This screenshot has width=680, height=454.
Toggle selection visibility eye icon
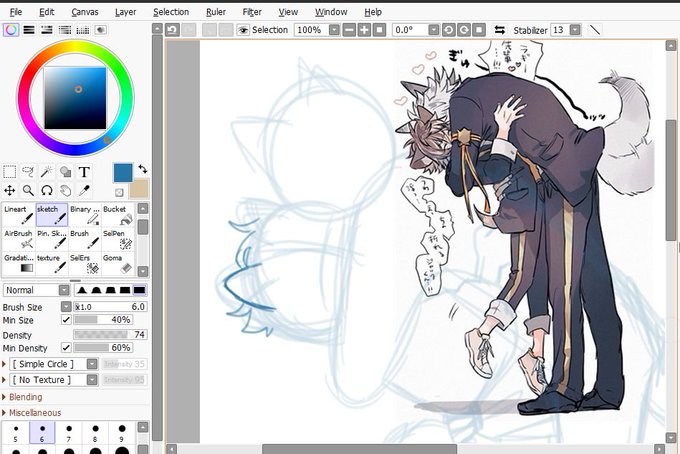[243, 30]
